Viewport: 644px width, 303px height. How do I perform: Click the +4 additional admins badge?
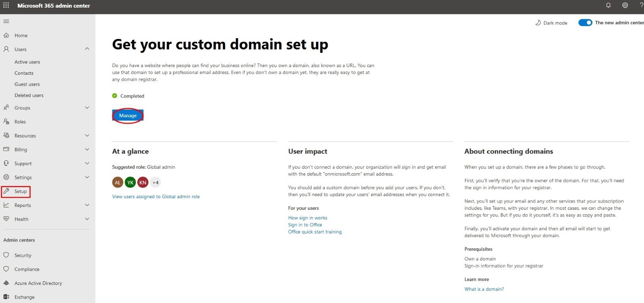(155, 182)
